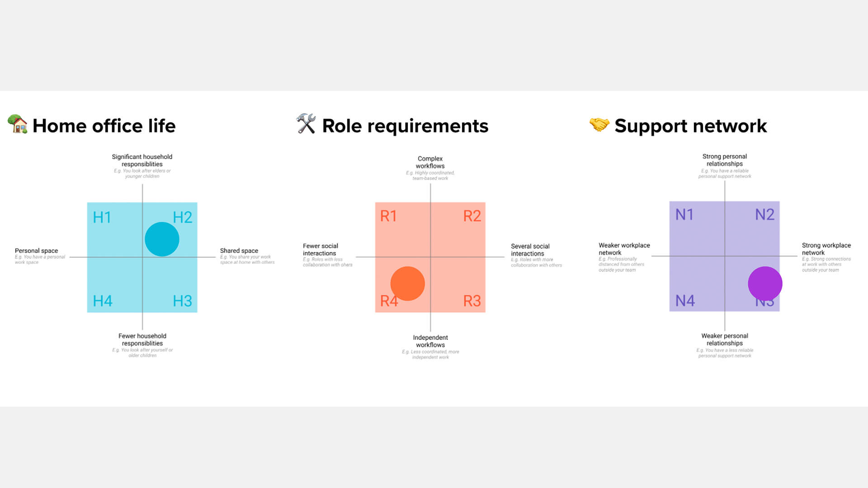Image resolution: width=868 pixels, height=488 pixels.
Task: Click the house emoji icon
Action: tap(18, 124)
